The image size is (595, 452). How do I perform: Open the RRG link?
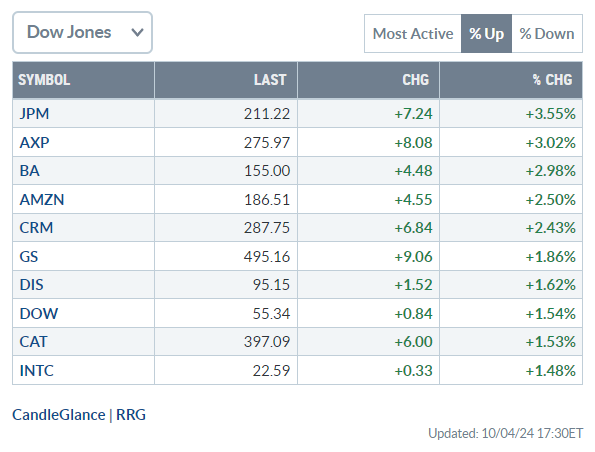pyautogui.click(x=131, y=415)
